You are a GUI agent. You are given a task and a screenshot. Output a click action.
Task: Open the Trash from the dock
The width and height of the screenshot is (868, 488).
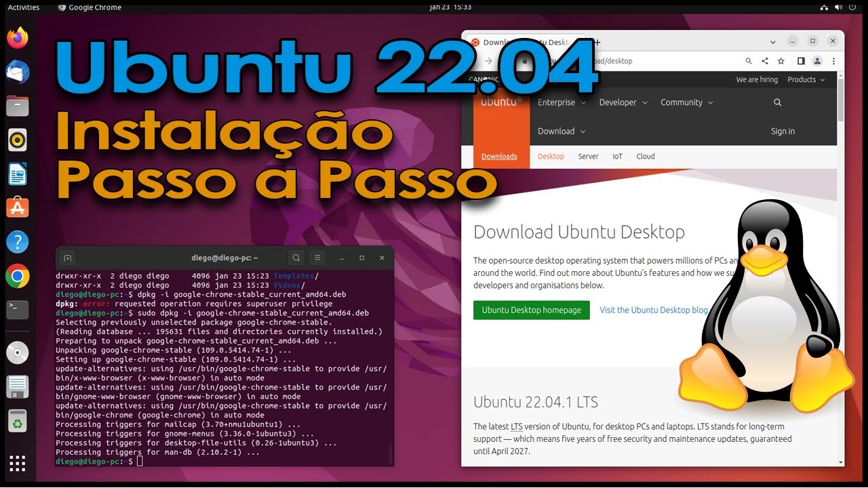18,421
